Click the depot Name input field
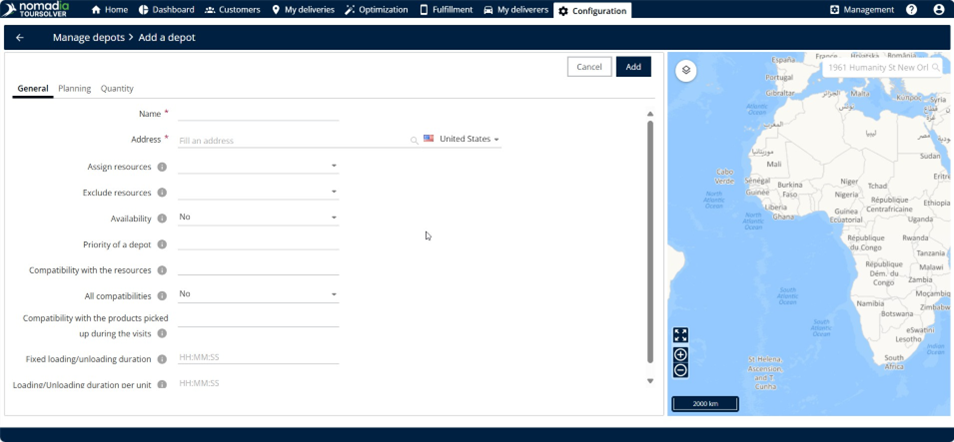This screenshot has height=442, width=954. [258, 114]
